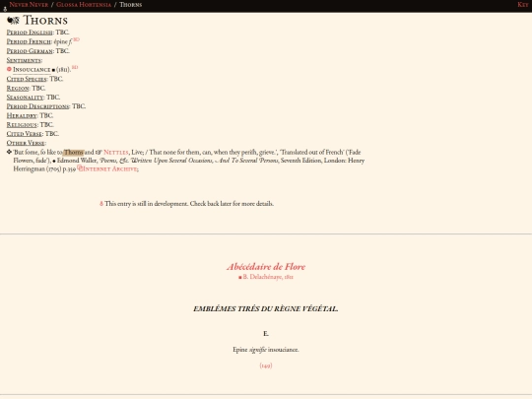532x399 pixels.
Task: Open the Internet Archive source link
Action: [110, 169]
